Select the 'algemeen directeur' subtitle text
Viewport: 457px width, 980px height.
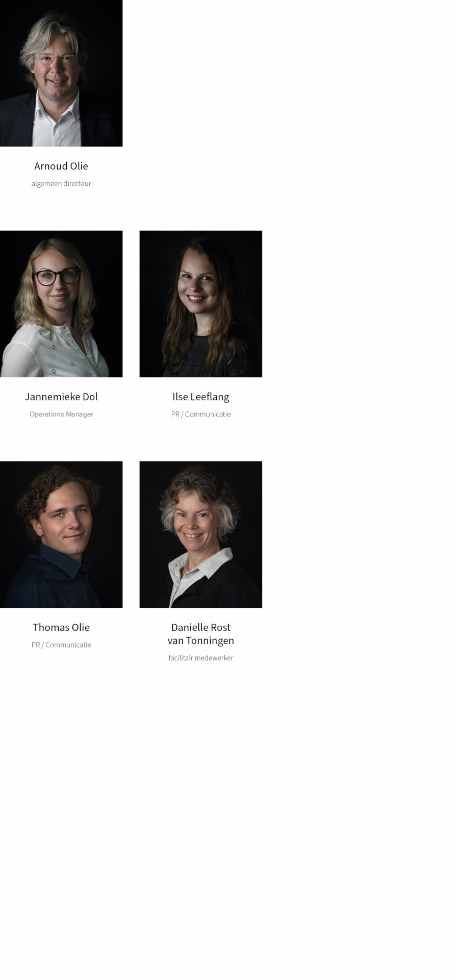[61, 183]
